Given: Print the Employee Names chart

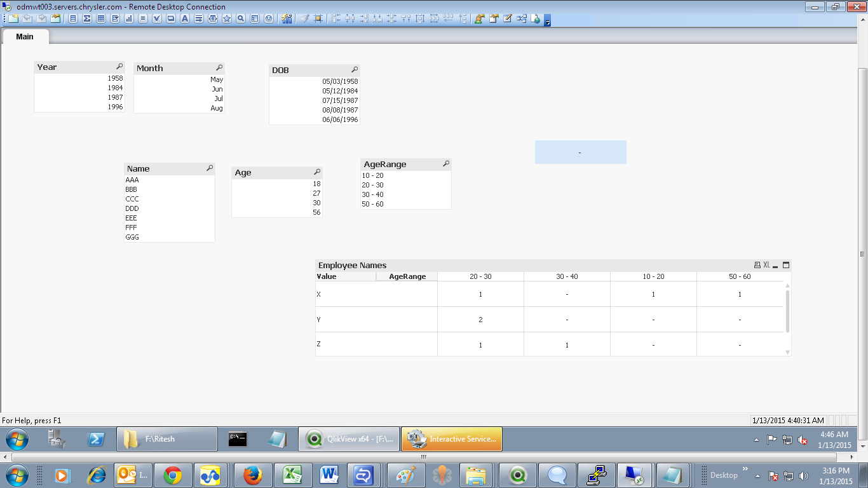Looking at the screenshot, I should pyautogui.click(x=757, y=265).
